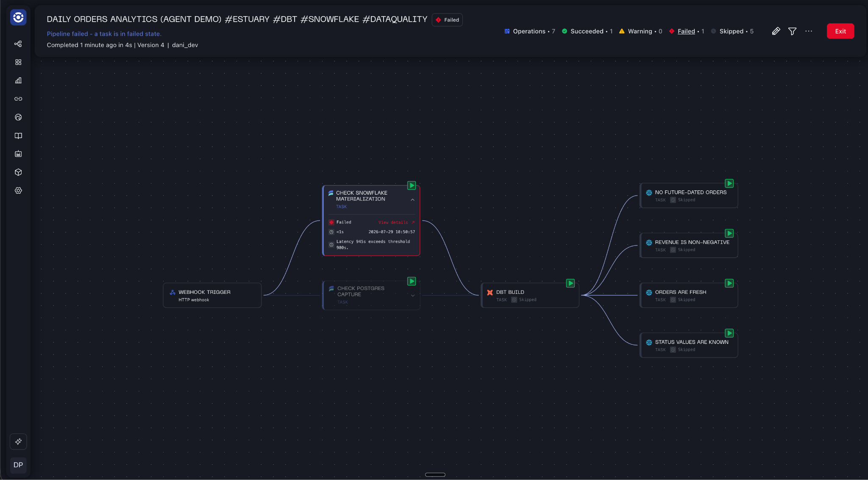
Task: Click the pencil edit pipeline icon
Action: pos(776,31)
